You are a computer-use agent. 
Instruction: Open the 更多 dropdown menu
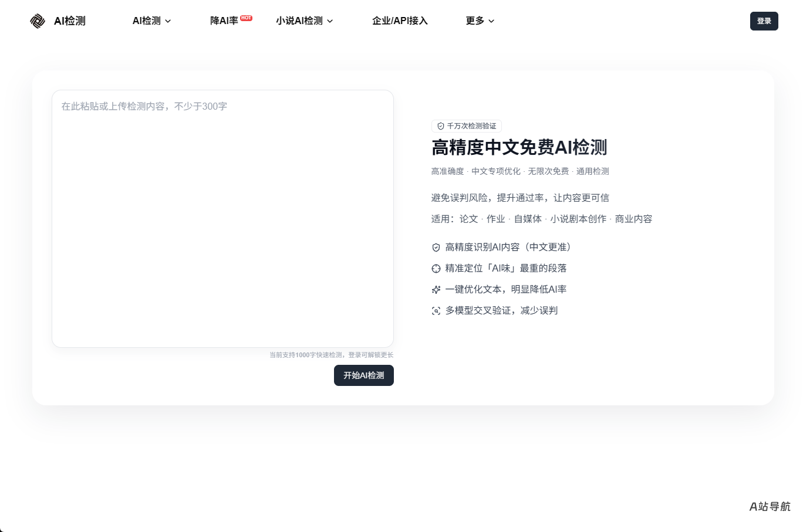click(x=480, y=21)
